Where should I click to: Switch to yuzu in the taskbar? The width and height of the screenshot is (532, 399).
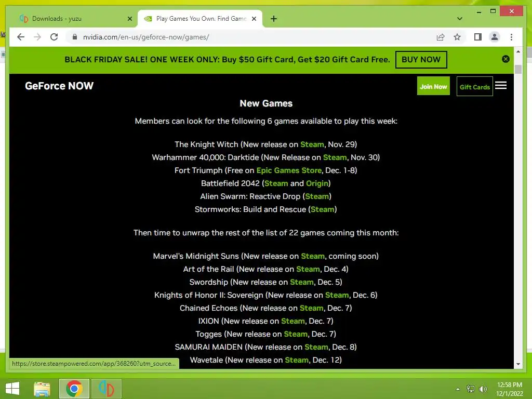point(106,389)
